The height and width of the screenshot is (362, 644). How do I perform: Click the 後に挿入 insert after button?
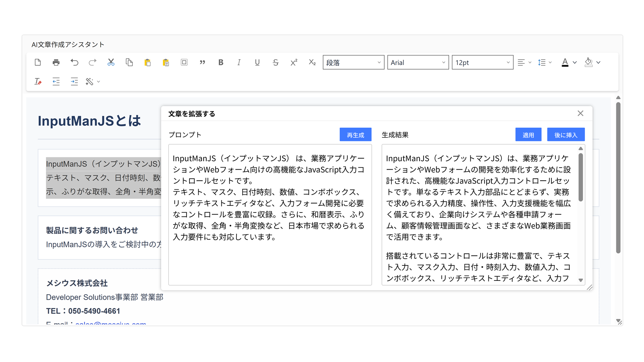tap(566, 135)
